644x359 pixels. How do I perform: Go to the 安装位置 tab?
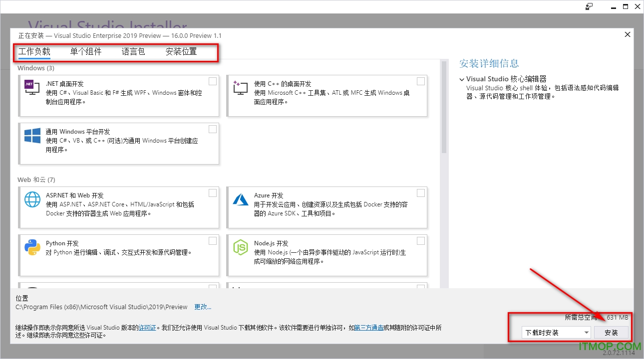(181, 51)
